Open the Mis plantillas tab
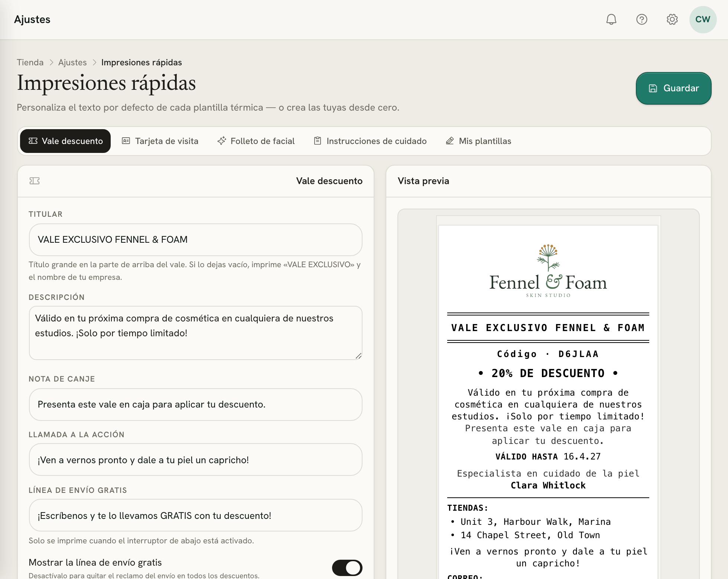Image resolution: width=728 pixels, height=579 pixels. (478, 141)
